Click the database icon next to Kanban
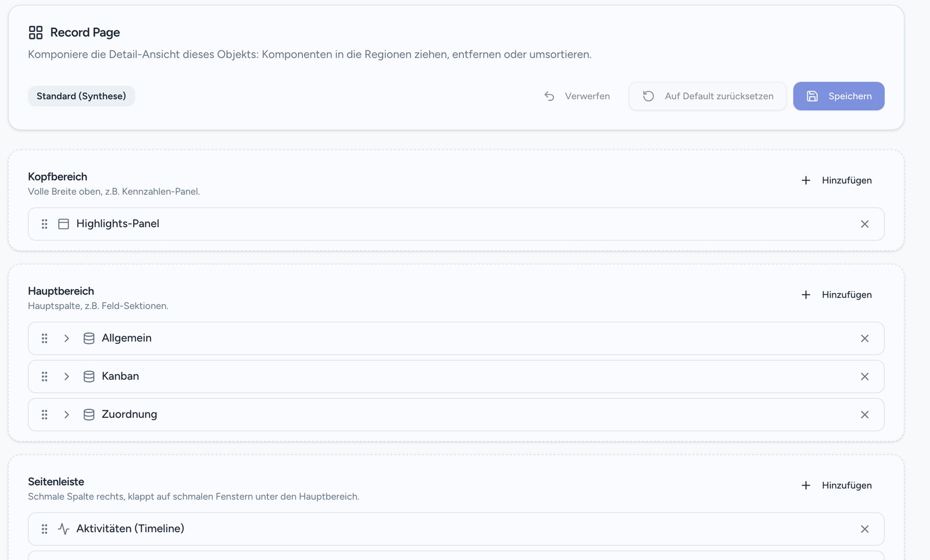 89,376
